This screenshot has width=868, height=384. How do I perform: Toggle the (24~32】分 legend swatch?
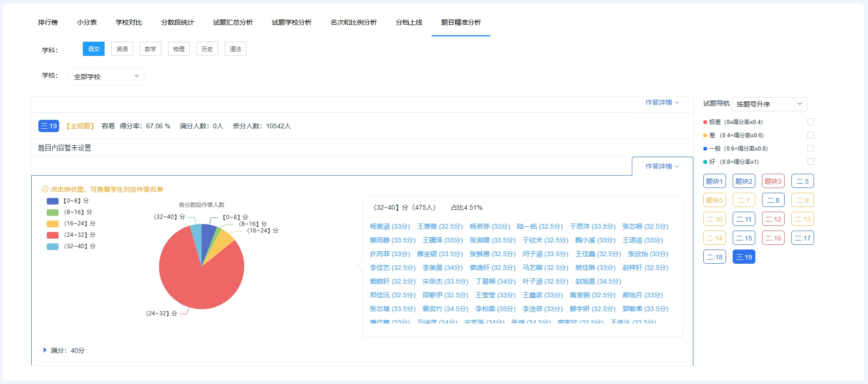pyautogui.click(x=53, y=235)
